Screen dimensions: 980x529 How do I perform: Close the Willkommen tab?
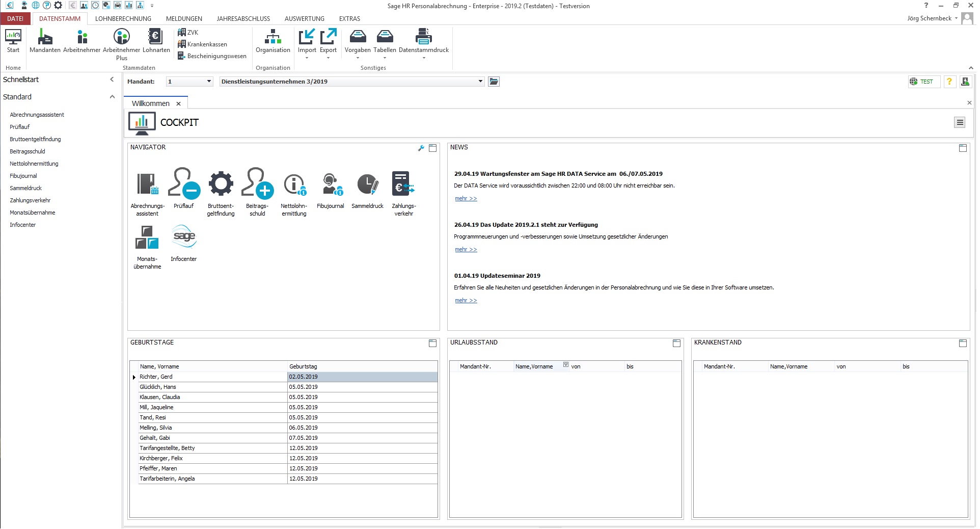pyautogui.click(x=178, y=103)
